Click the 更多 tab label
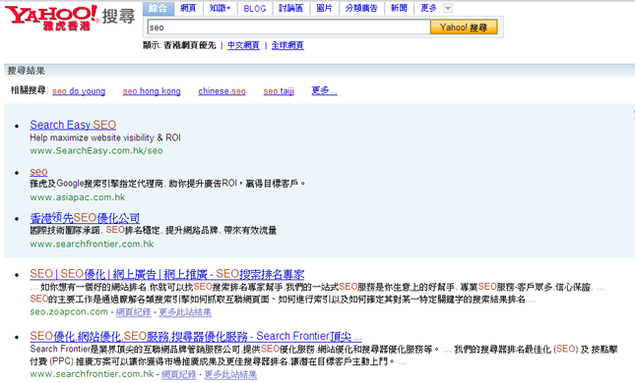Viewport: 635px width, 383px height. coord(428,8)
